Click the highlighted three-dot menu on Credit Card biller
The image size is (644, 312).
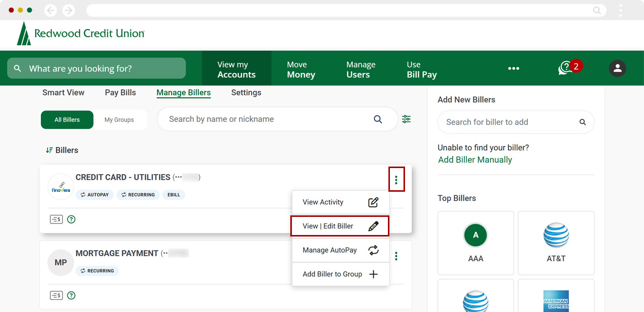pos(396,179)
